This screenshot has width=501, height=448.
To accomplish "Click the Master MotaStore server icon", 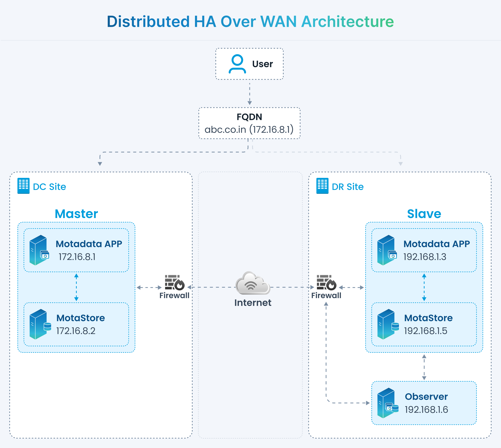I will (40, 324).
